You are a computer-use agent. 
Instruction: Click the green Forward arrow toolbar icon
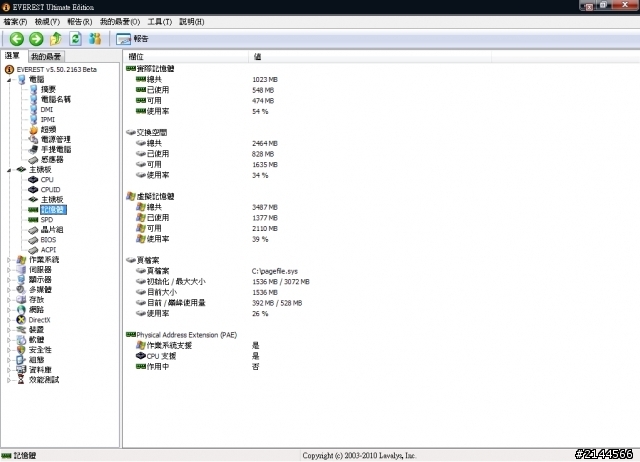coord(36,39)
